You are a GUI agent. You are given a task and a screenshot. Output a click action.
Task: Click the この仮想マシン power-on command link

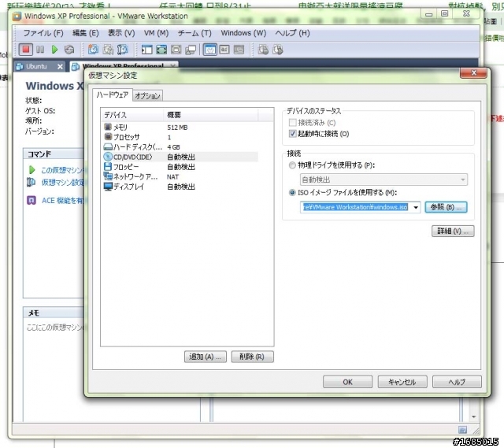tap(62, 170)
